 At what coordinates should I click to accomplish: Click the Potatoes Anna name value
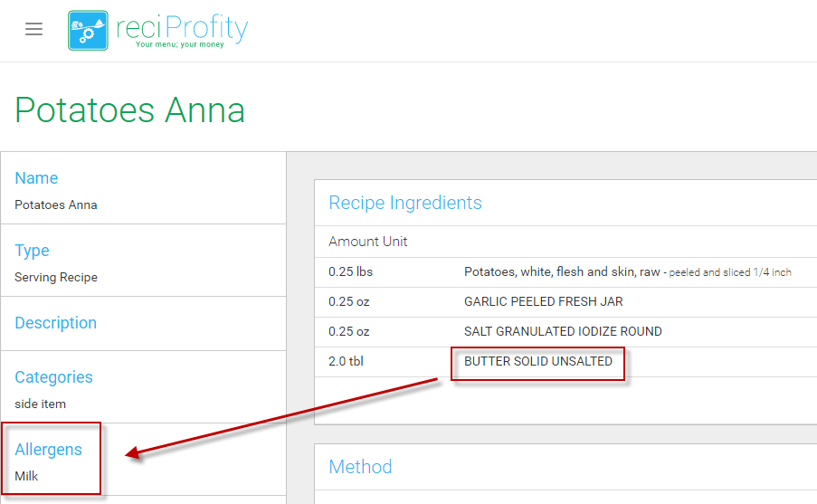click(x=56, y=204)
